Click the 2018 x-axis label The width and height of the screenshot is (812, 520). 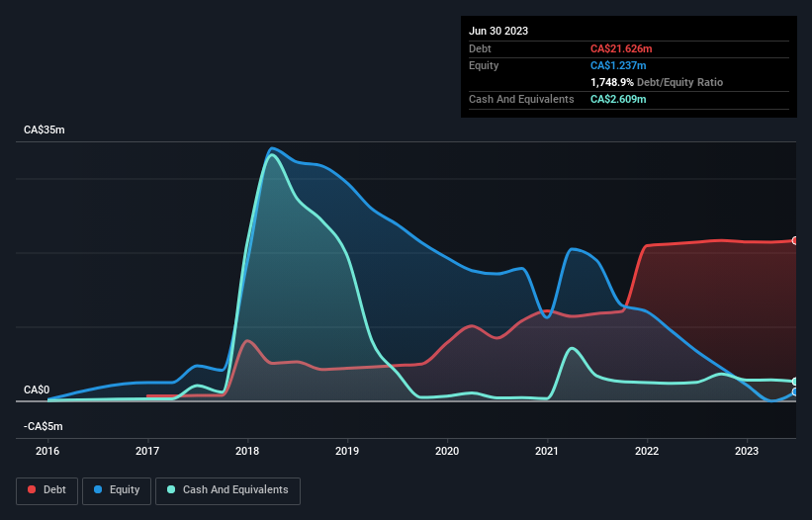(x=247, y=451)
